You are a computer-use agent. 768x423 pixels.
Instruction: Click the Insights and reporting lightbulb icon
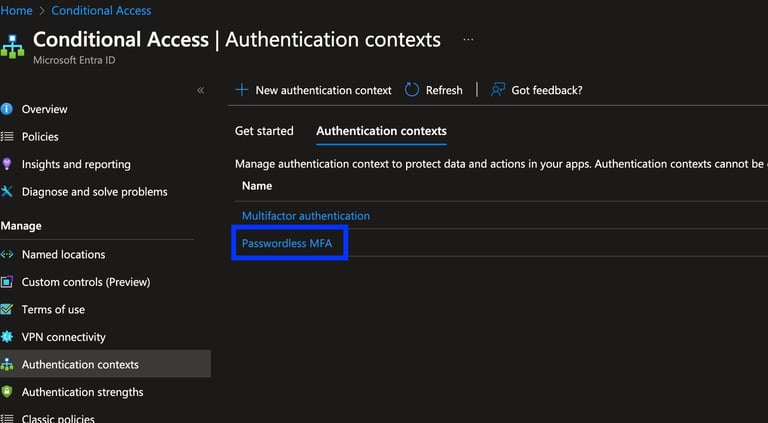coord(6,164)
